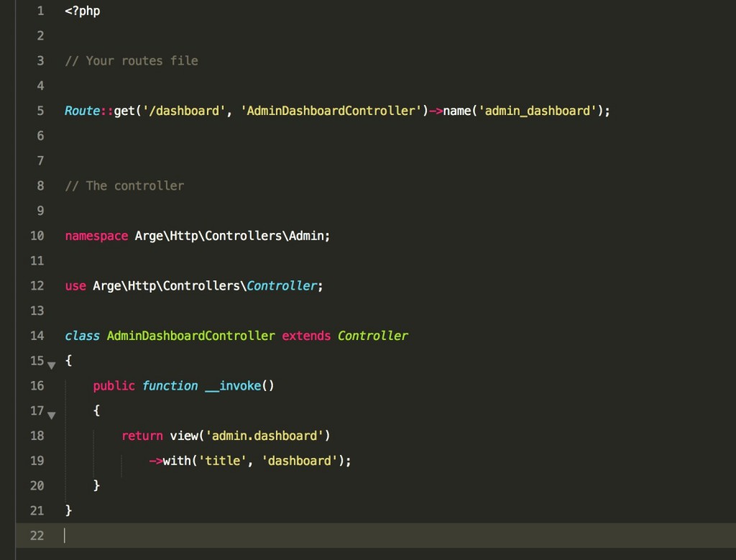
Task: Click the 'return' keyword on line 18
Action: pyautogui.click(x=142, y=436)
